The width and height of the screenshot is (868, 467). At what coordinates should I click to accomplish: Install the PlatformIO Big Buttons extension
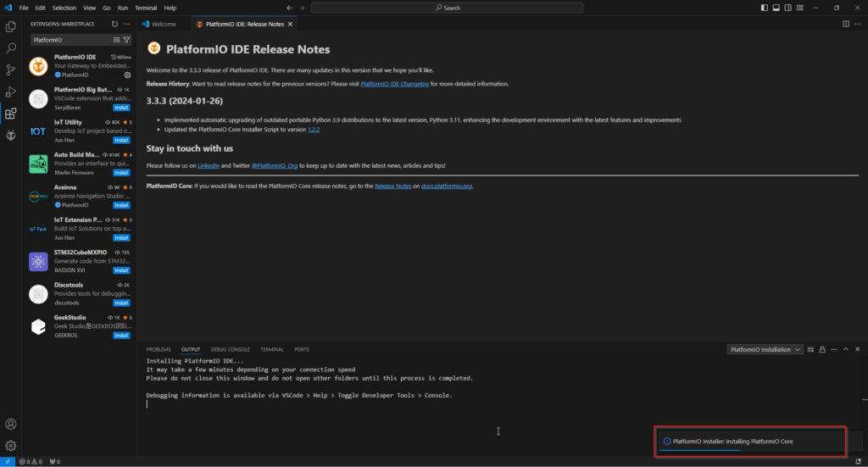(121, 108)
